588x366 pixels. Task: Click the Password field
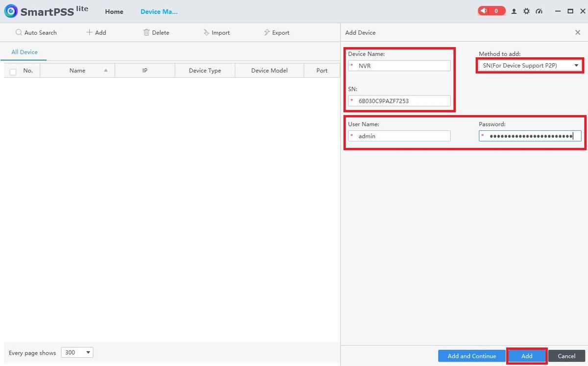click(530, 136)
